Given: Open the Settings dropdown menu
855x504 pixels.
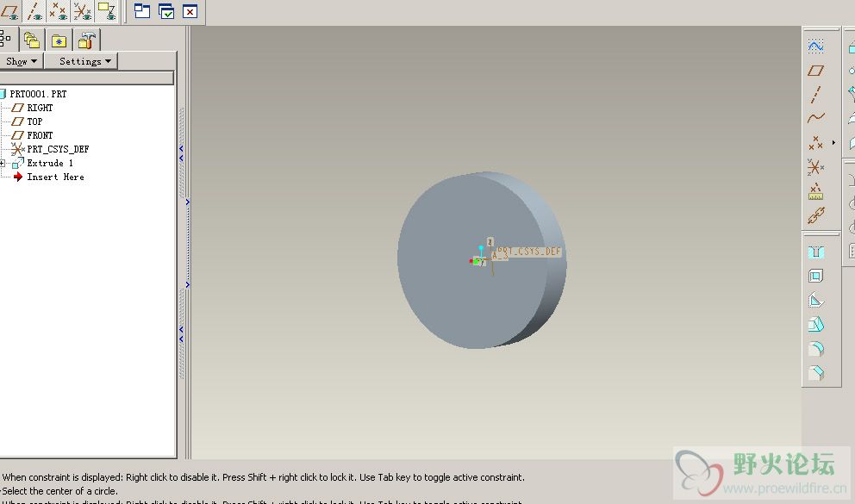Looking at the screenshot, I should 81,61.
